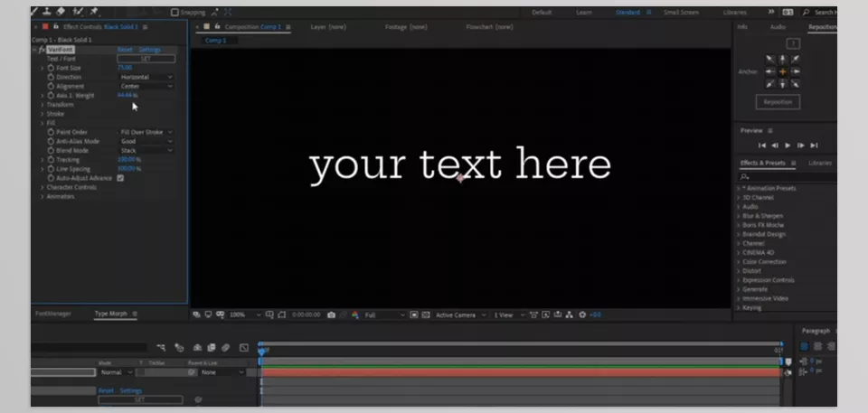868x413 pixels.
Task: Toggle the VariFont fx effect switch
Action: tap(42, 50)
